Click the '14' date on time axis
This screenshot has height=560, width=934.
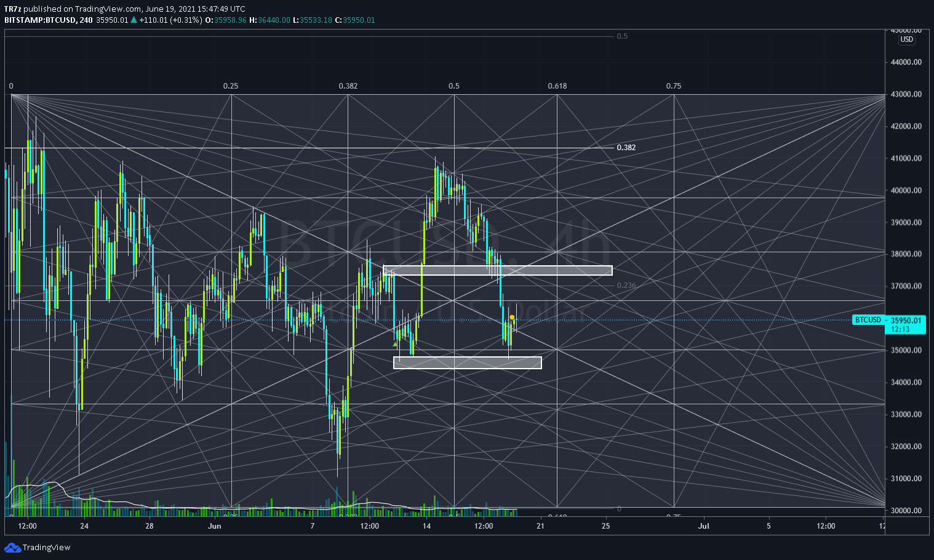tap(427, 526)
